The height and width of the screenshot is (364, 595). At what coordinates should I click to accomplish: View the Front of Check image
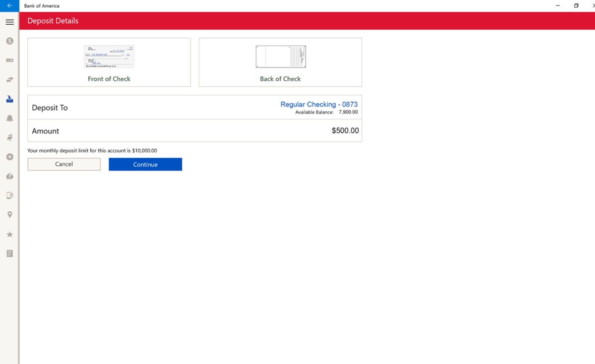pyautogui.click(x=109, y=56)
